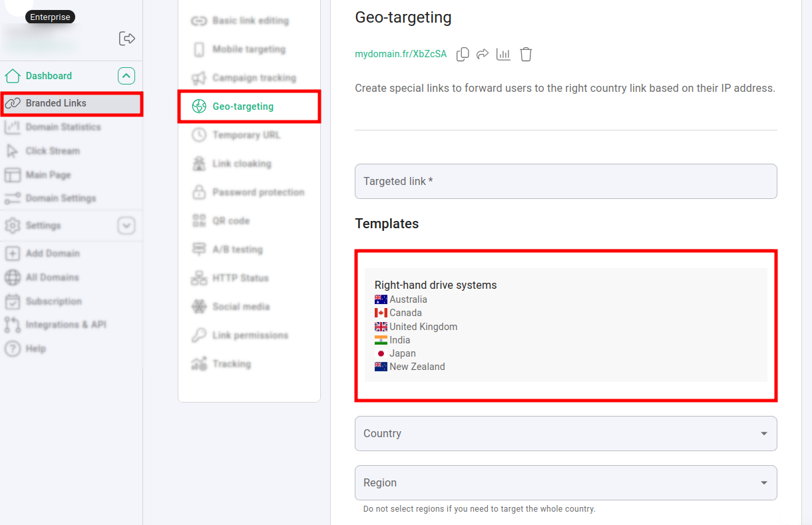Click the Targeted link input field
Viewport: 812px width, 525px height.
tap(566, 181)
